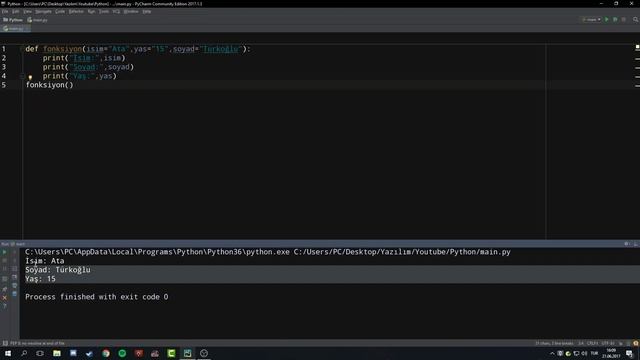Toggle the read-only lock icon in status bar

621,343
